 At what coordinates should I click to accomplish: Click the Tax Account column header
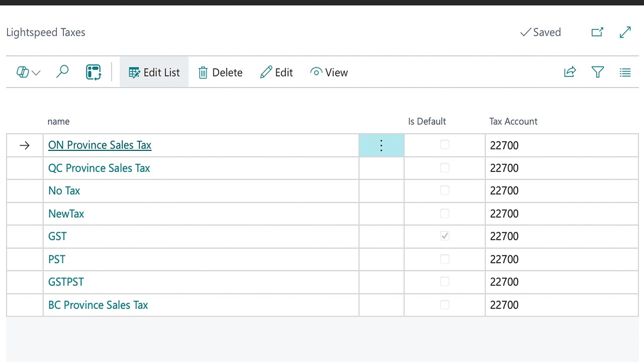(513, 121)
